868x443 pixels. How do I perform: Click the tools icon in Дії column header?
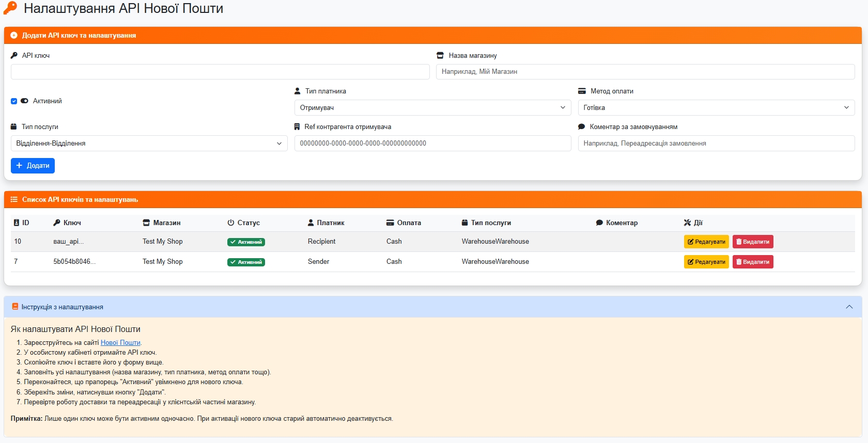[x=687, y=223]
